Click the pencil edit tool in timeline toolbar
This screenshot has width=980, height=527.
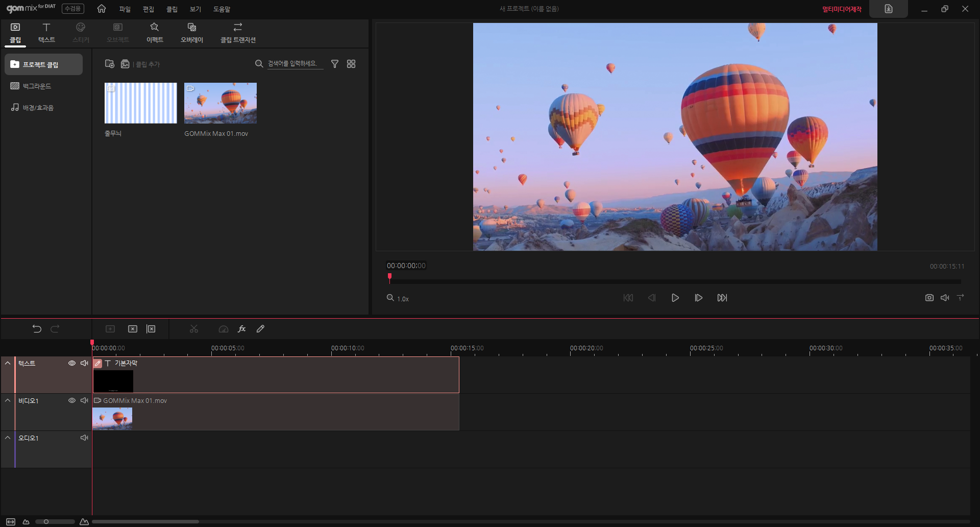point(260,329)
